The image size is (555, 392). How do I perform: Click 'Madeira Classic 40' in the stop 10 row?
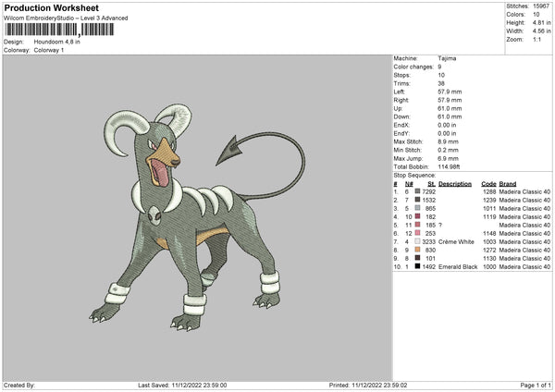pos(524,267)
